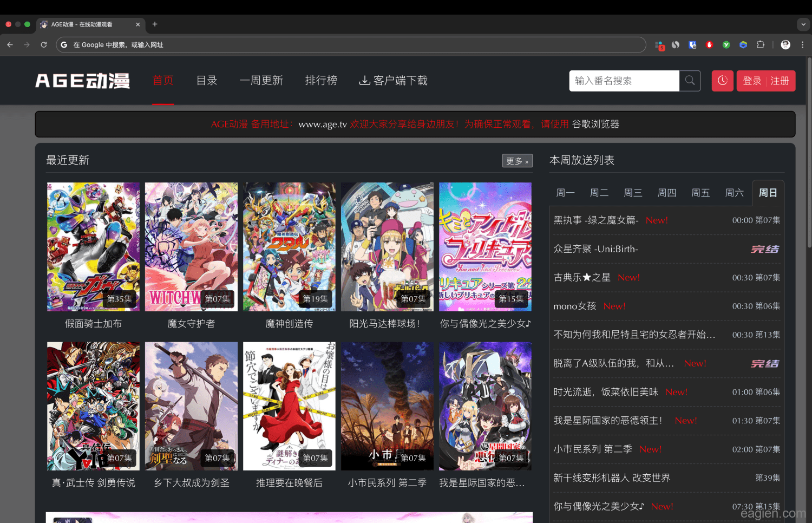
Task: Open the Chrome extensions puzzle icon
Action: pos(760,45)
